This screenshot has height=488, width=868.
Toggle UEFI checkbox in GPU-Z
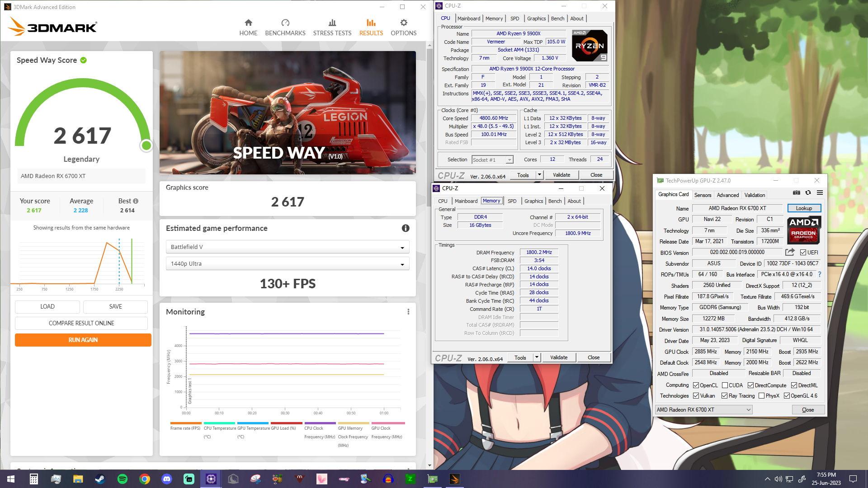[803, 253]
